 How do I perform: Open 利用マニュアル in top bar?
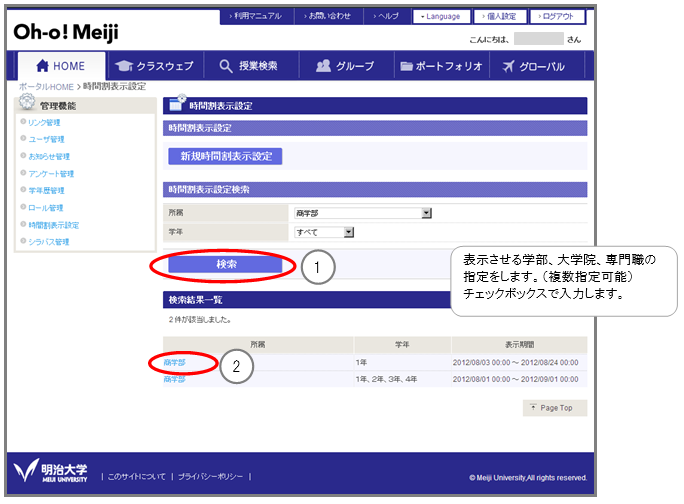tap(256, 17)
